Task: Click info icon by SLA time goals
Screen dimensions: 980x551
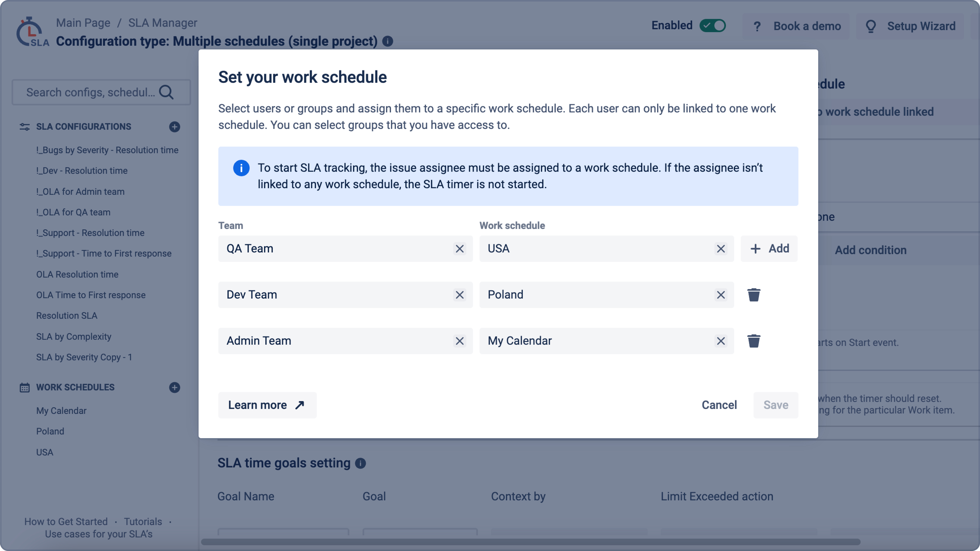Action: point(360,463)
